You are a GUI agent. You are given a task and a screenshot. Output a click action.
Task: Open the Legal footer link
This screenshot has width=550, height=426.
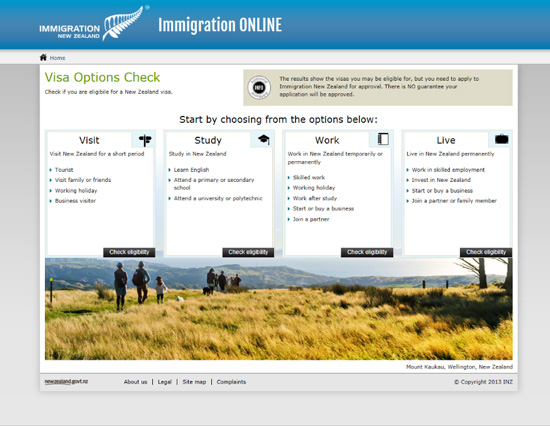[x=165, y=382]
